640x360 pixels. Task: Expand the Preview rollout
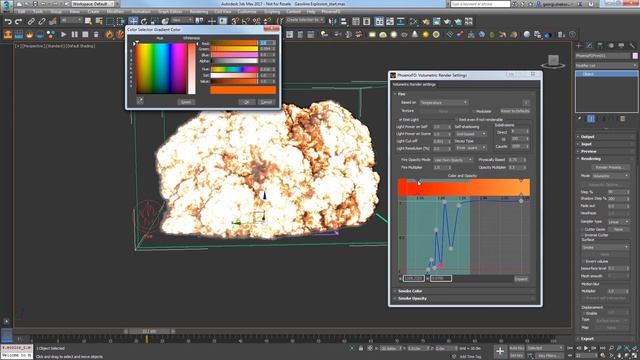(x=606, y=151)
